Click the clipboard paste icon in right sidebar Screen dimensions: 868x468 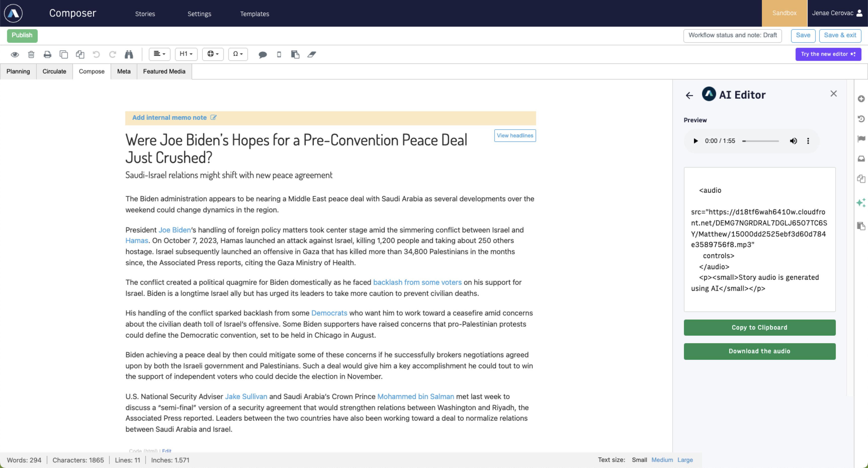(861, 226)
